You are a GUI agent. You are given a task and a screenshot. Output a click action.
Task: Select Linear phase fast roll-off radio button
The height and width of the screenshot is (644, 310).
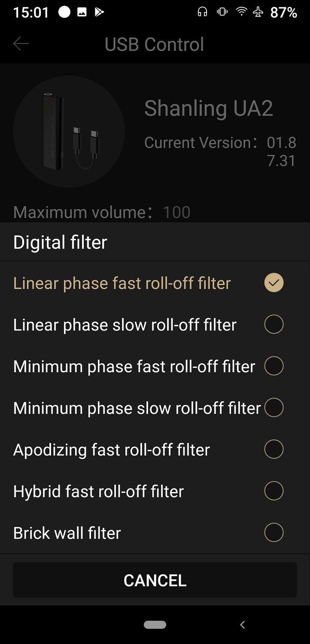[x=274, y=283]
